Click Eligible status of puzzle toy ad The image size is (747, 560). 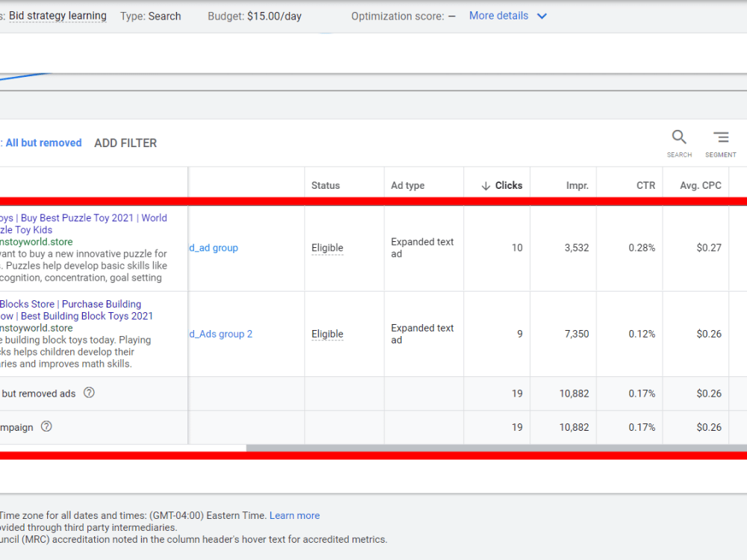tap(327, 248)
